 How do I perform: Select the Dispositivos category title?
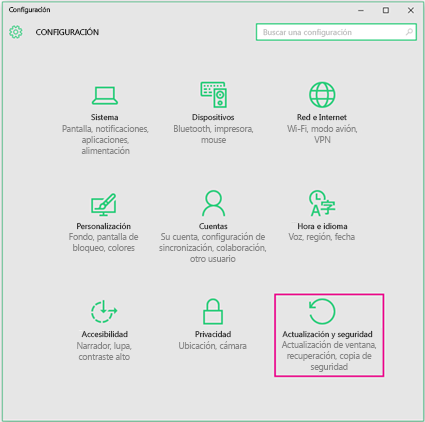213,117
